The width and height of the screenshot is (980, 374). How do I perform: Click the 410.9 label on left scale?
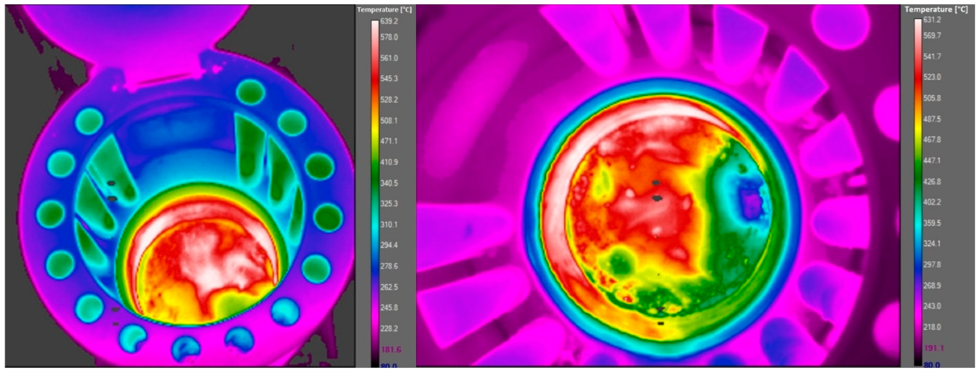coord(389,162)
